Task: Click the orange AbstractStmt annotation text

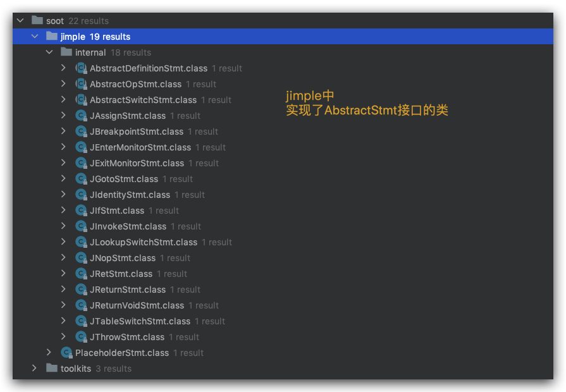Action: pos(367,111)
